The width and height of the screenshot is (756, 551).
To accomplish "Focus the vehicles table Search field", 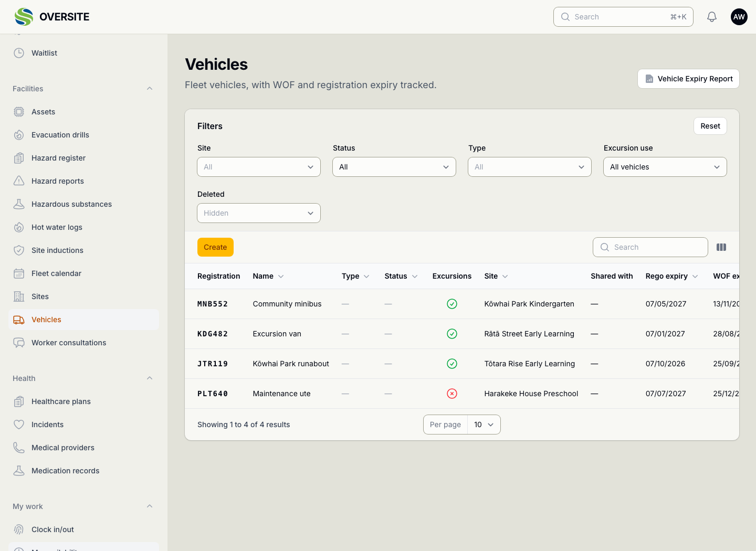I will point(650,247).
